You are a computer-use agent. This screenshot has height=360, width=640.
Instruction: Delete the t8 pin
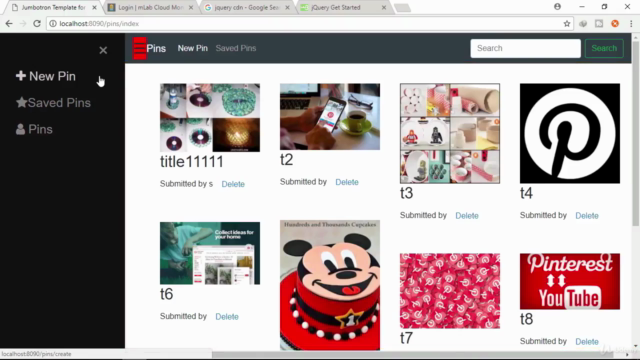pyautogui.click(x=587, y=342)
